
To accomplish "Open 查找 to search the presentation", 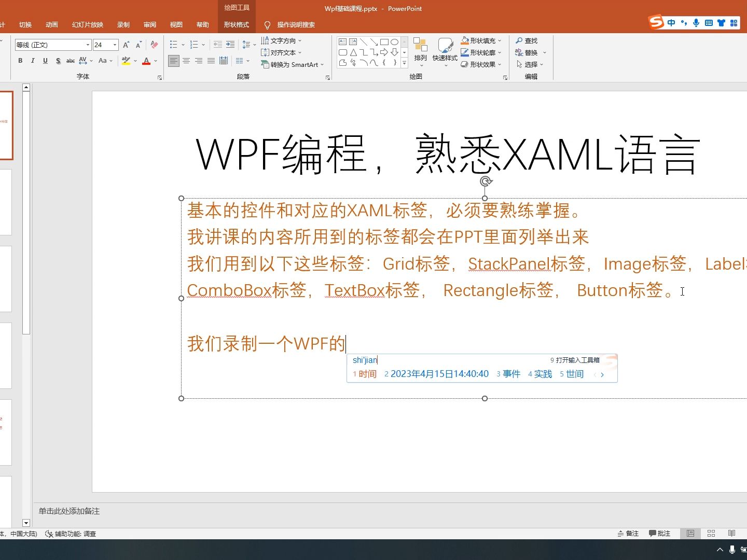I will [529, 40].
